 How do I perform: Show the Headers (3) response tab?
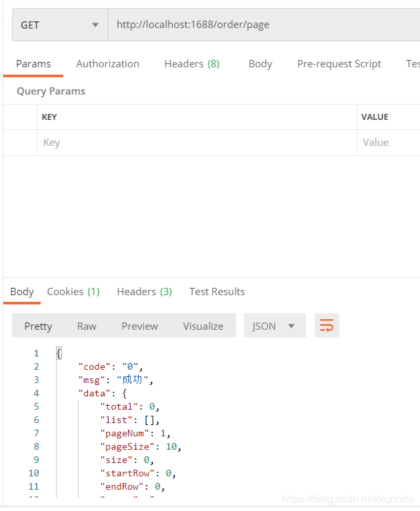click(144, 292)
